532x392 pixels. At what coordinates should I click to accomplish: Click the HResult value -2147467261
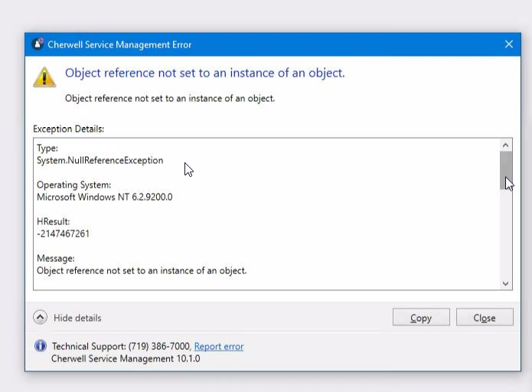pos(64,234)
